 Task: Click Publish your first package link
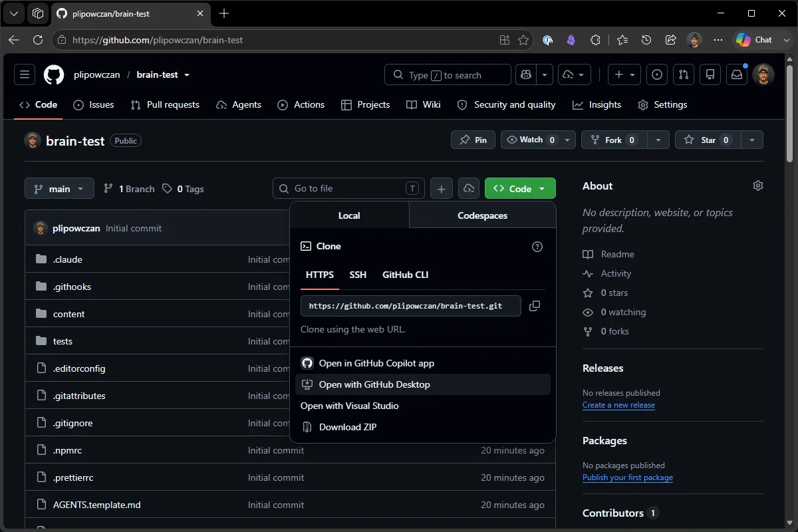tap(628, 477)
